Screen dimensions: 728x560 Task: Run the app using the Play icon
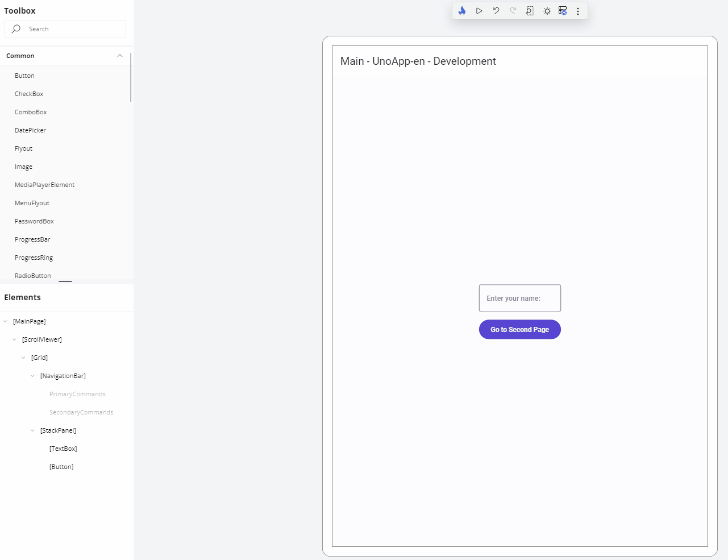point(479,10)
